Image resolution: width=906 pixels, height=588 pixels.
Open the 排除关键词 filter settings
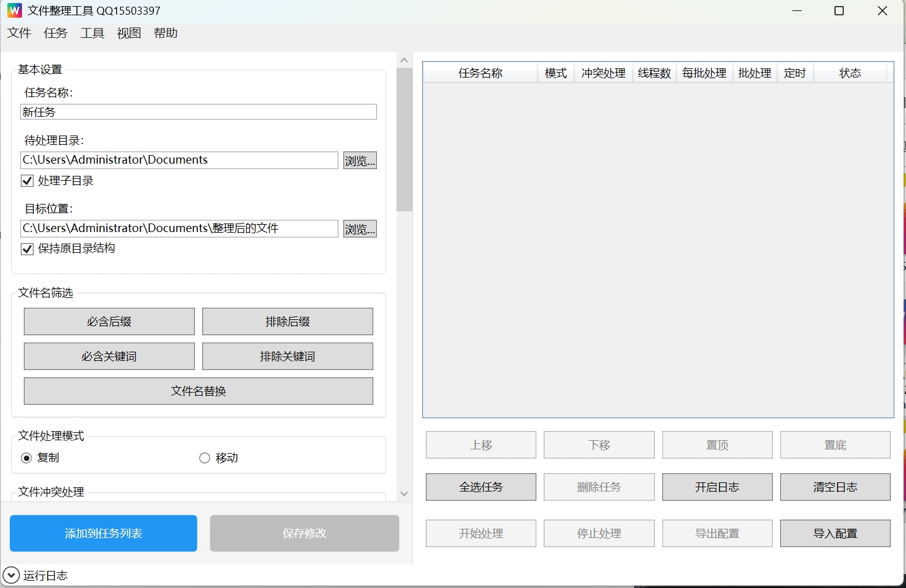[287, 356]
